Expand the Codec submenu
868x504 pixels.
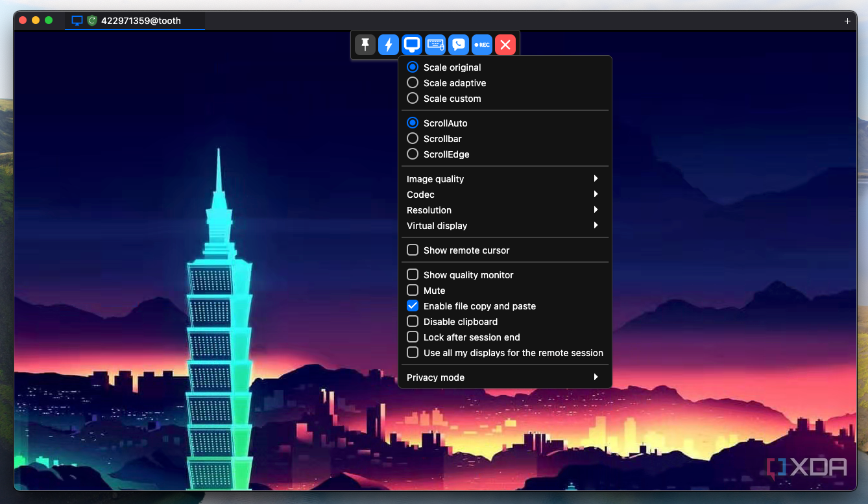pyautogui.click(x=504, y=195)
